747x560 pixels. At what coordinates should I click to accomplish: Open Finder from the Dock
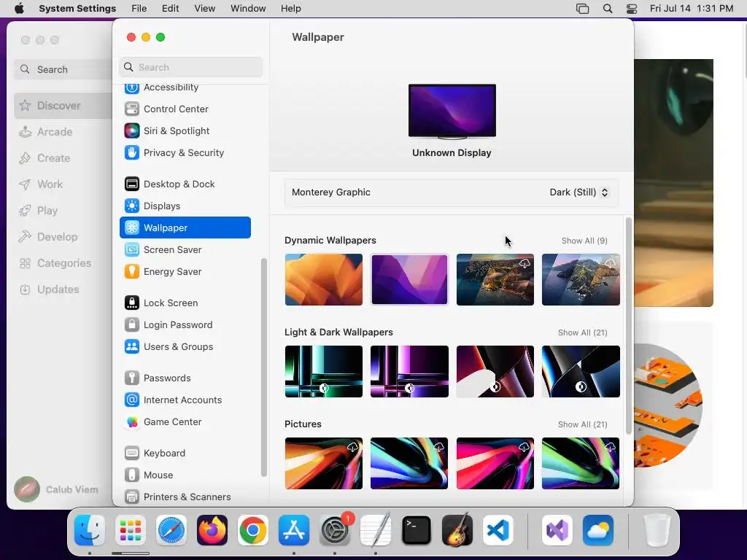coord(90,531)
